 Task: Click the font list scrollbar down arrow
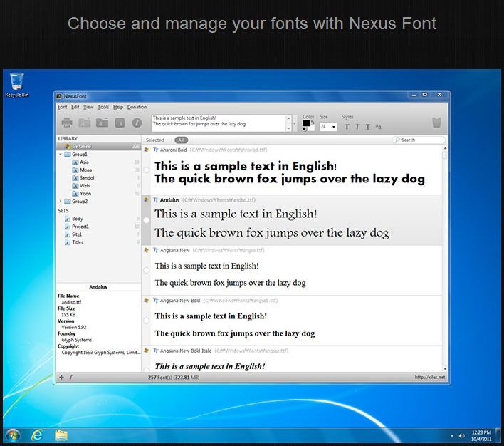pyautogui.click(x=445, y=368)
